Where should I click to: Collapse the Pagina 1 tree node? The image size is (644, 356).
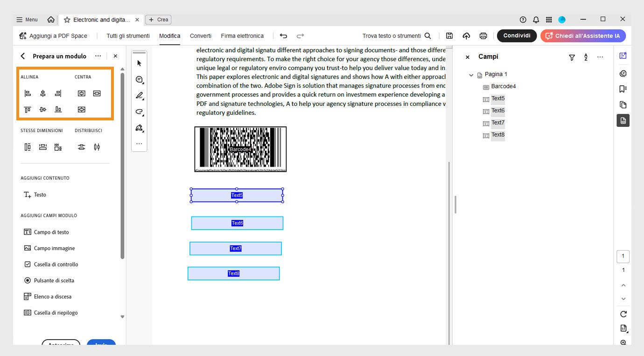point(471,75)
